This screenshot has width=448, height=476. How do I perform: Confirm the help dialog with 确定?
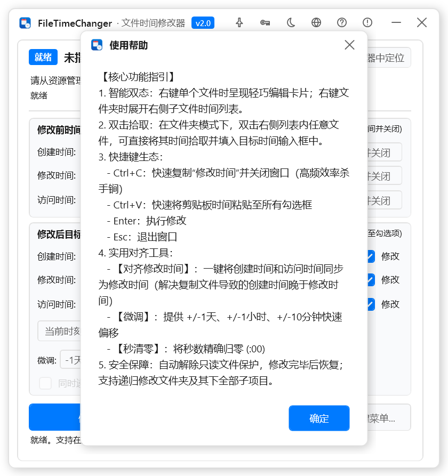click(x=319, y=418)
